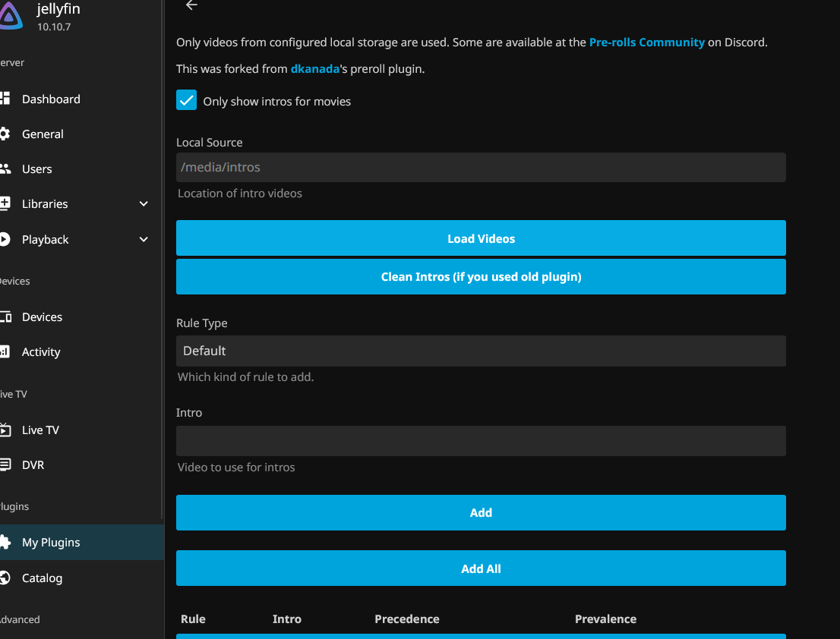
Task: Expand the Libraries section chevron
Action: pos(144,204)
